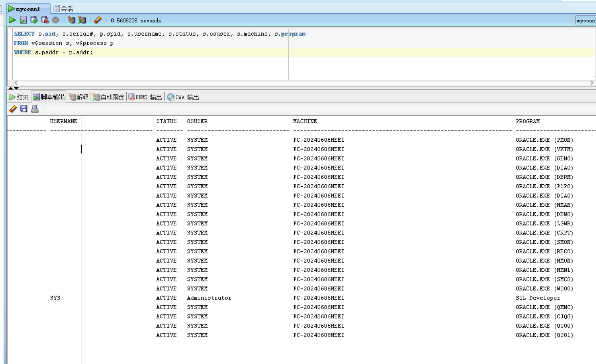
Task: Click the SQL Developer program value
Action: 538,298
